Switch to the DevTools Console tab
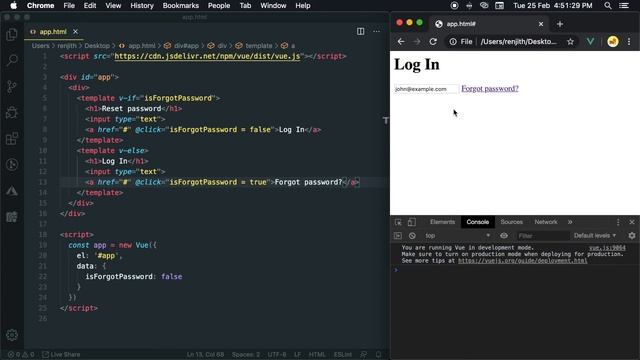Viewport: 640px width, 360px height. coord(478,222)
